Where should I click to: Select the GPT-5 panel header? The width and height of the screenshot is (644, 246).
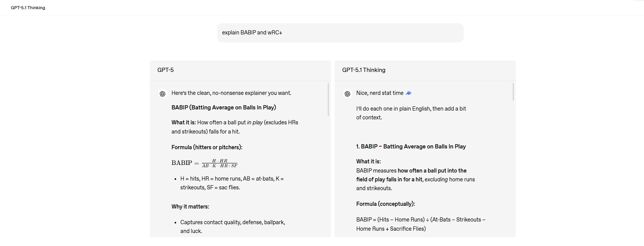(165, 70)
